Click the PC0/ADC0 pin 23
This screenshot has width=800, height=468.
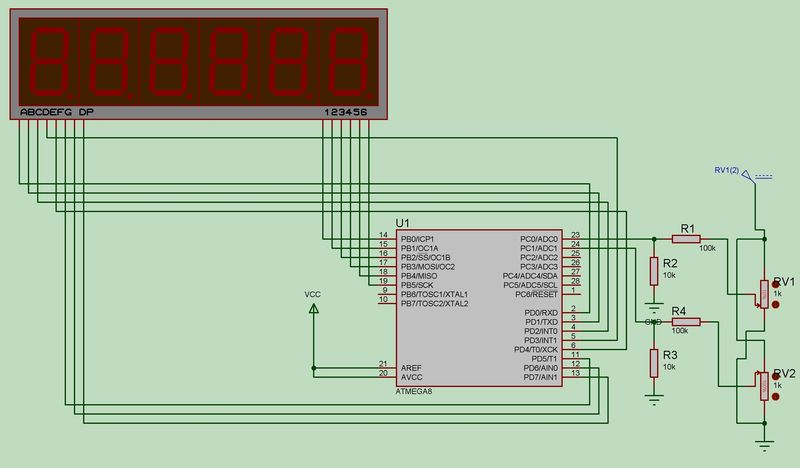point(572,239)
